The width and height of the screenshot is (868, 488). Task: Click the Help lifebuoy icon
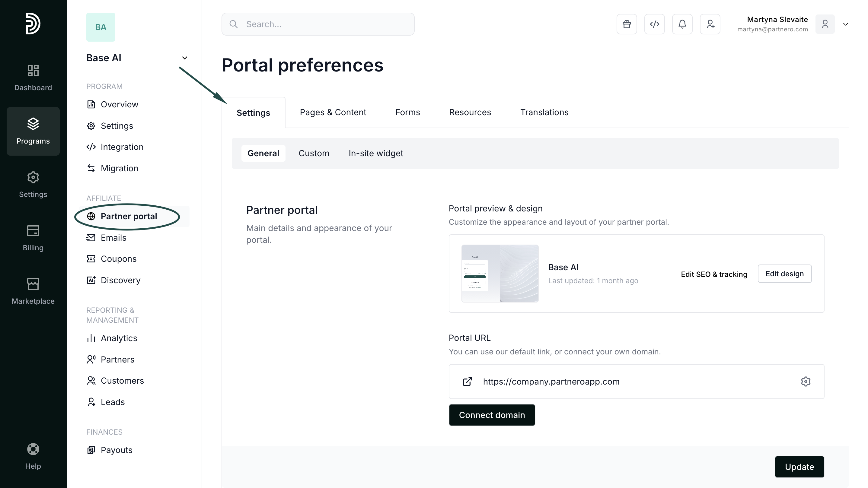pos(33,449)
